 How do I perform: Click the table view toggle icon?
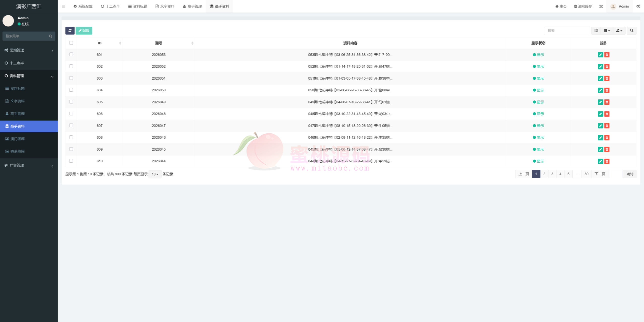(596, 30)
